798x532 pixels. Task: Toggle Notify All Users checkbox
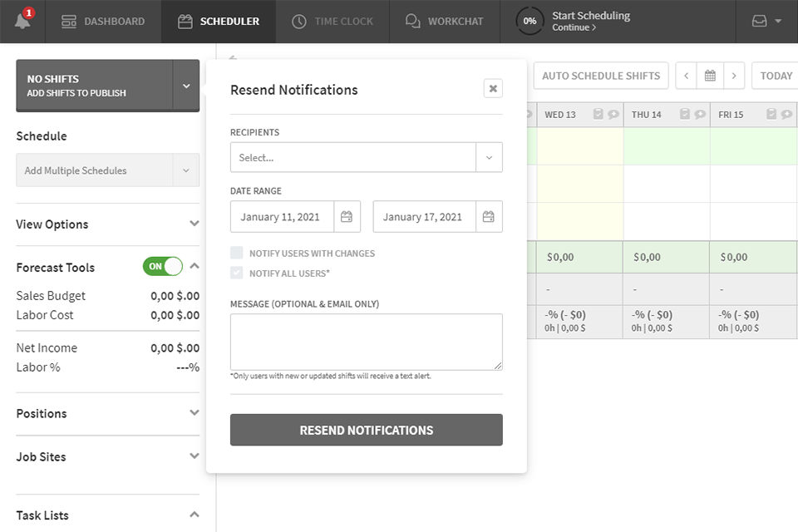(237, 273)
